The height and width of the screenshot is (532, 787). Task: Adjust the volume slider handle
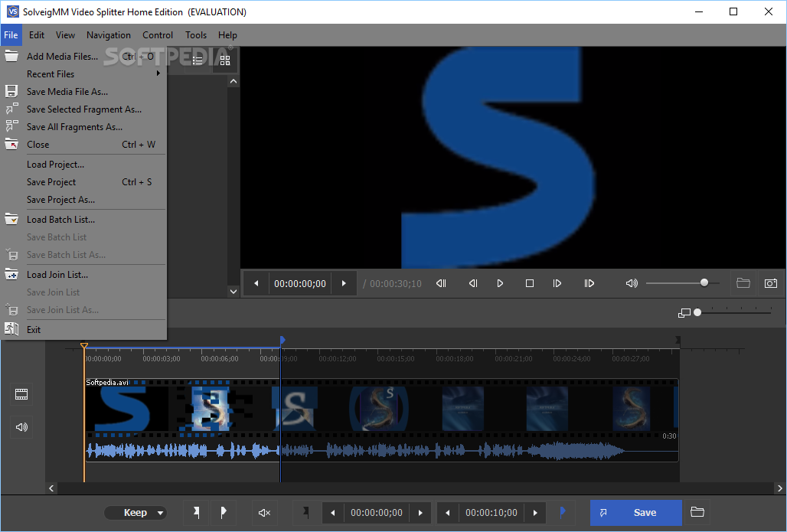tap(704, 283)
